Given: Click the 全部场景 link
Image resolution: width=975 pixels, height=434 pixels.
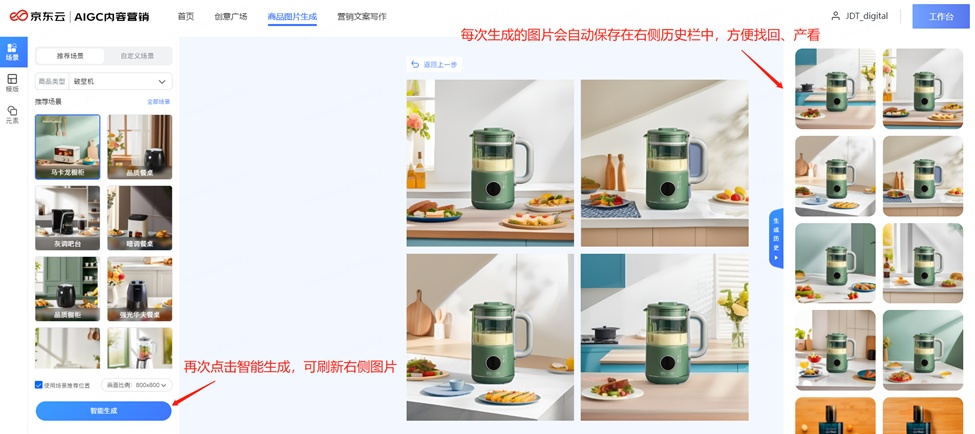Looking at the screenshot, I should click(159, 101).
